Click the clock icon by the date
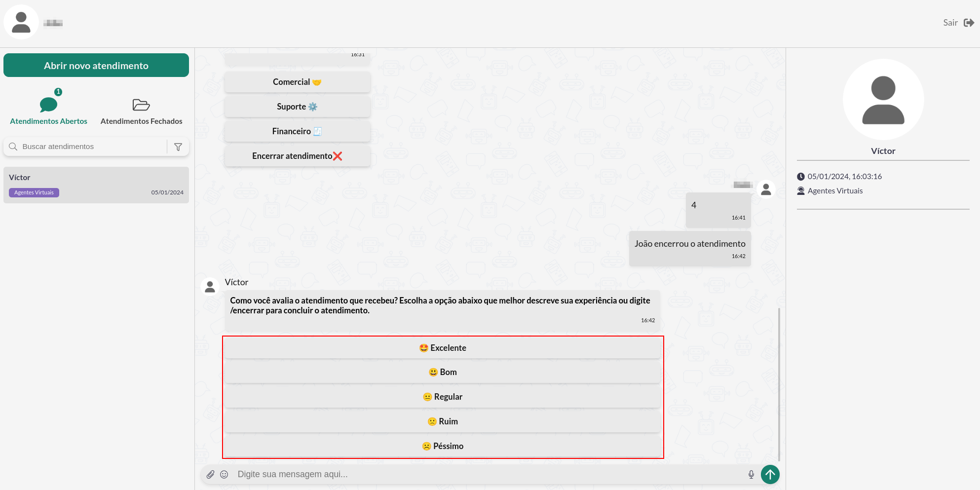The image size is (980, 490). pos(801,177)
